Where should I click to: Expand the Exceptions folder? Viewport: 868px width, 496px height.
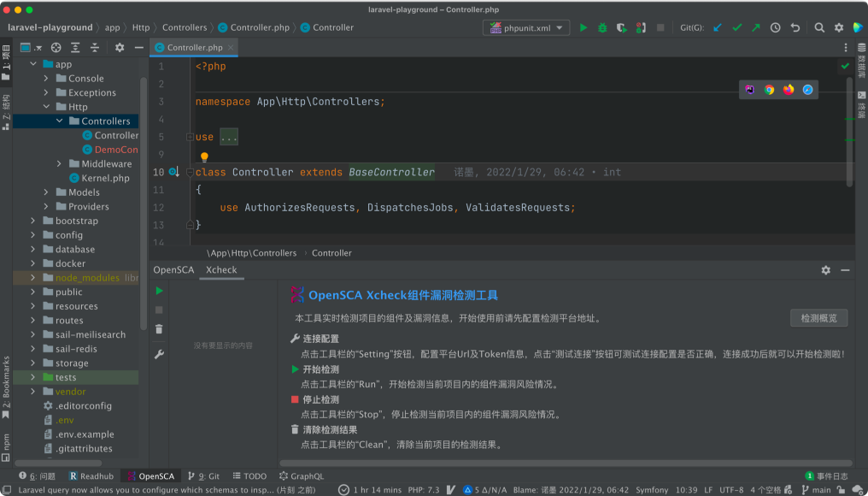click(46, 92)
